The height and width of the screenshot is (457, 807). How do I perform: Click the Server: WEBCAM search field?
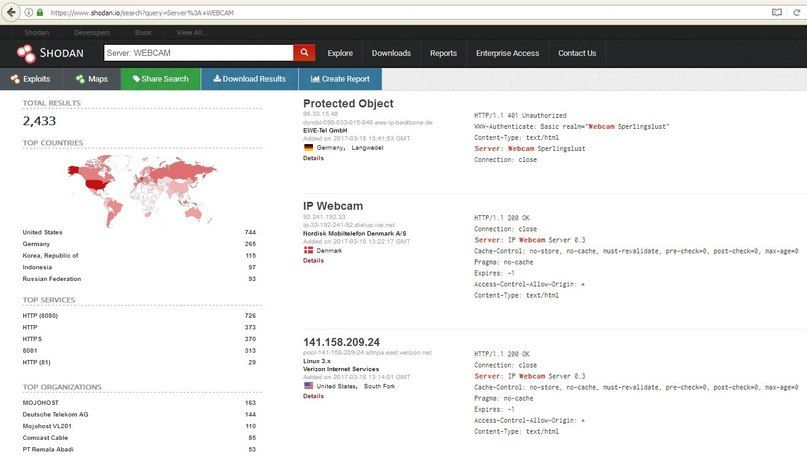(x=196, y=53)
